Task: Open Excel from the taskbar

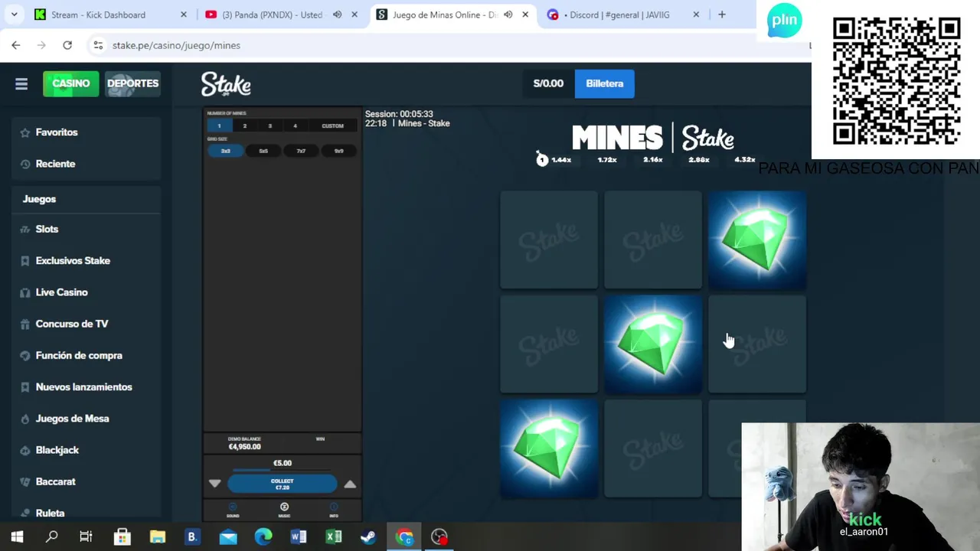Action: point(334,537)
